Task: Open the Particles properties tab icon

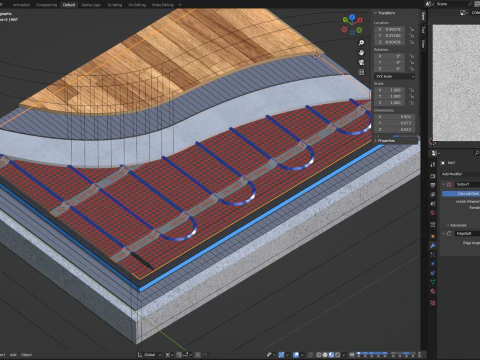Action: click(x=433, y=255)
